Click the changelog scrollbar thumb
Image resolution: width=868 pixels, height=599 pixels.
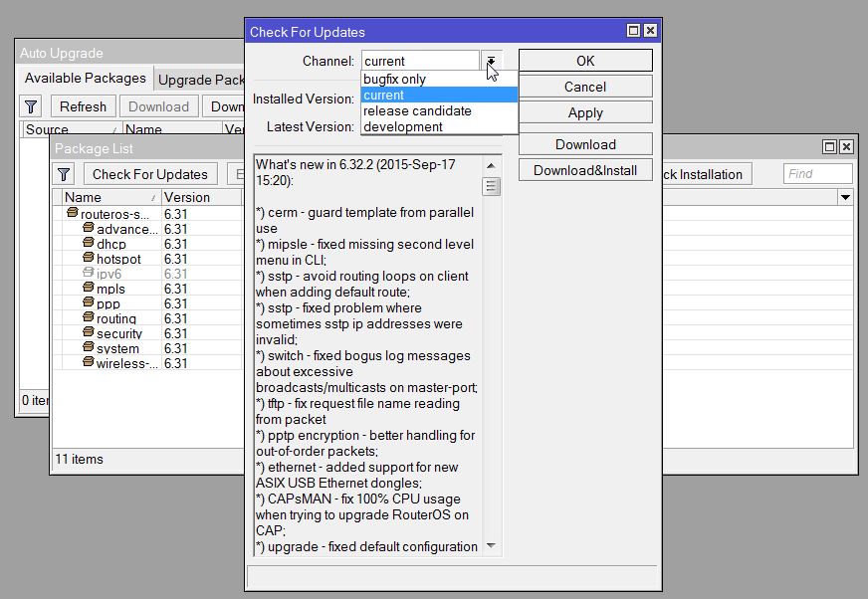(x=492, y=187)
